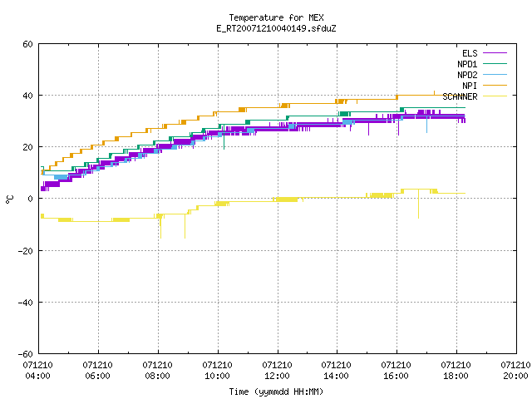Click the file name E_RT20071210040149.sfduZ subtitle
The width and height of the screenshot is (532, 399).
[x=276, y=28]
